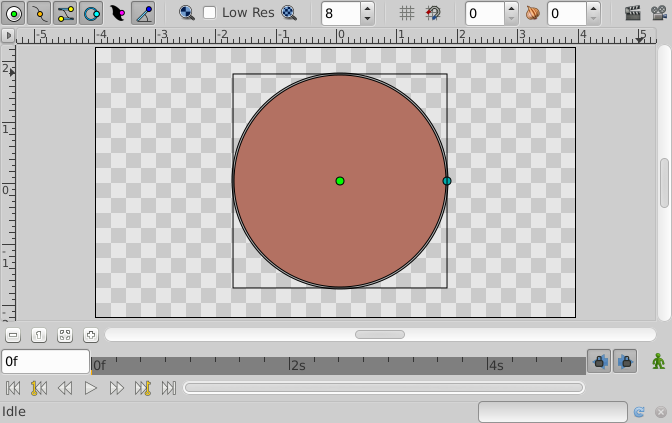Select the green center handle of circle
This screenshot has height=423, width=672.
tap(340, 181)
